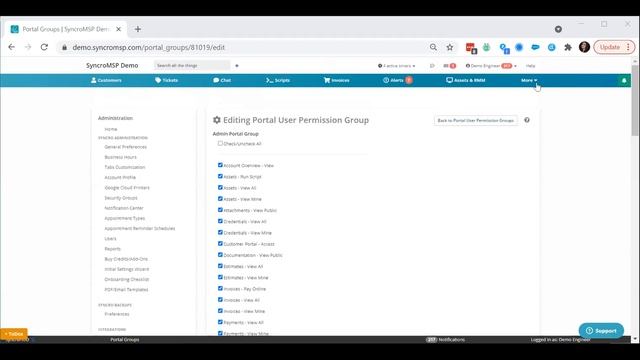640x360 pixels.
Task: Uncheck Payments - View All
Action: point(220,322)
